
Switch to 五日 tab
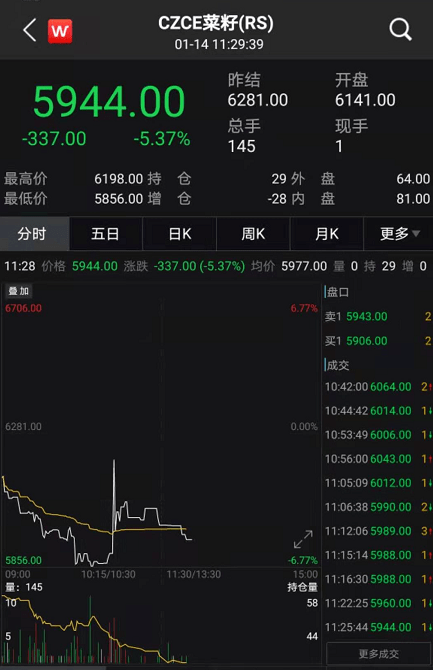tap(106, 234)
